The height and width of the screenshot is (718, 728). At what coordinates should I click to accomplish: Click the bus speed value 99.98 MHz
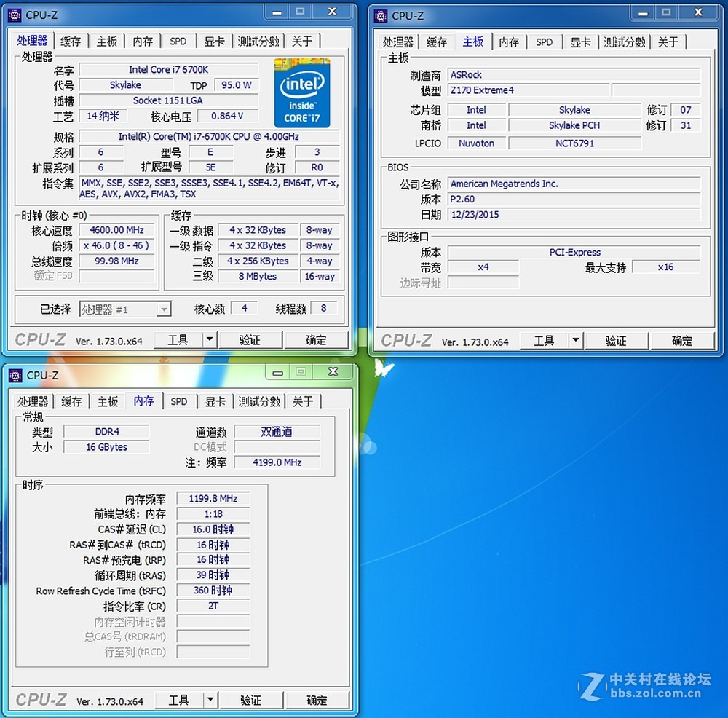(x=117, y=261)
